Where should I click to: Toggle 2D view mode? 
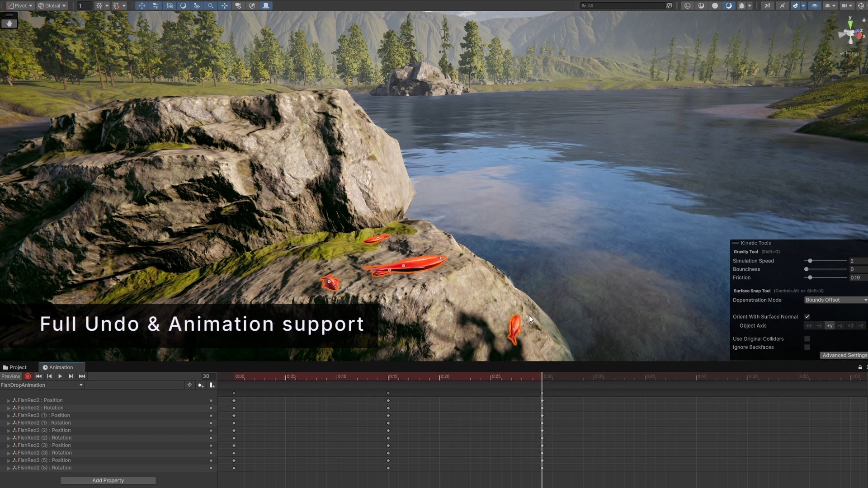coord(767,5)
